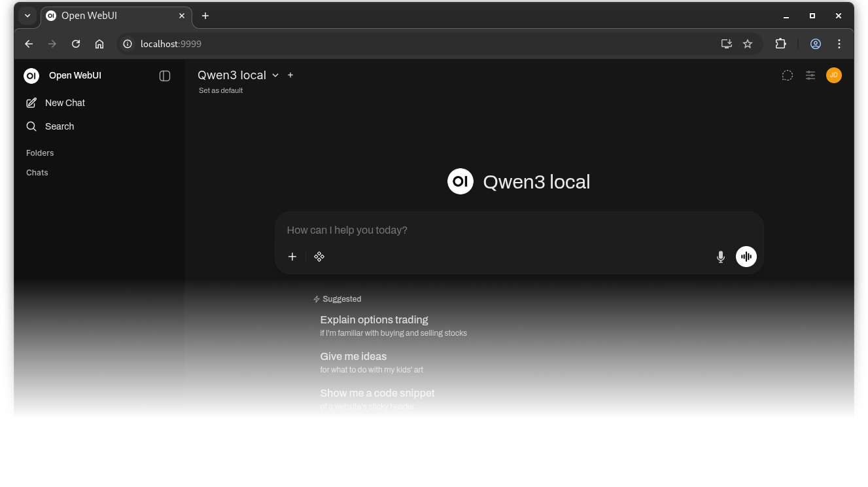Screen dimensions: 868x487
Task: Open a new temporary chat
Action: click(x=787, y=75)
